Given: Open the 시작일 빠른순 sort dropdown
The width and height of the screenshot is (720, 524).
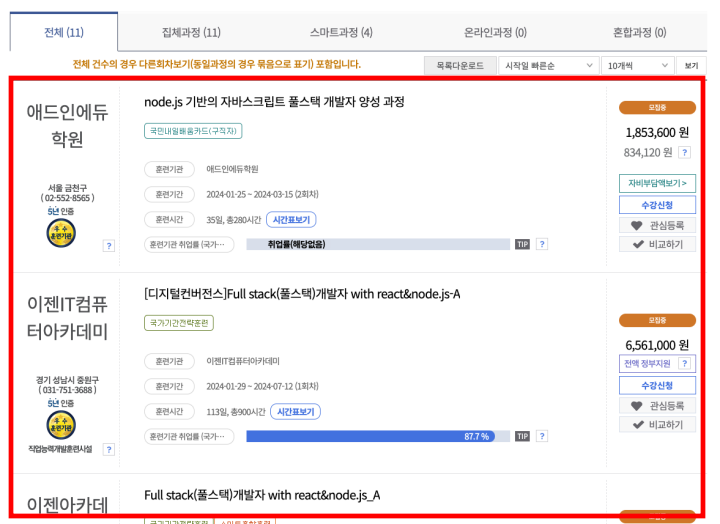Looking at the screenshot, I should [x=549, y=66].
